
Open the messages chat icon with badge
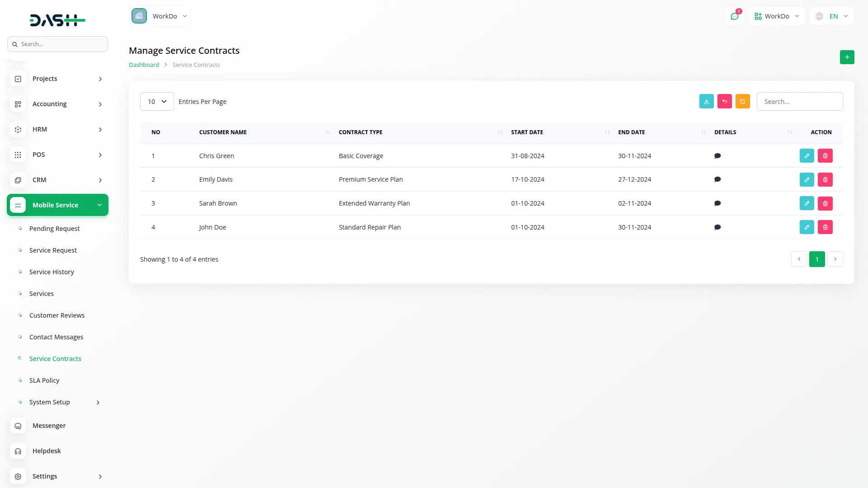point(735,16)
